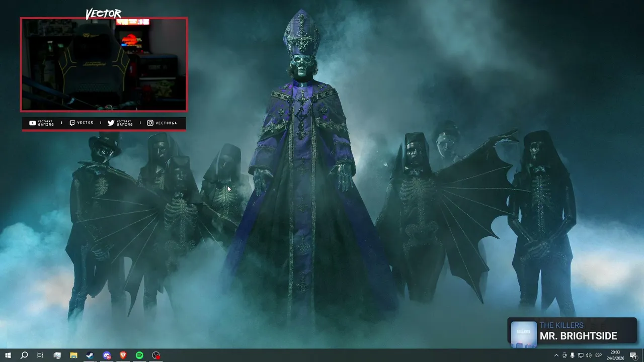Screen dimensions: 644x362
Task: Open Brave browser from the taskbar
Action: [123, 355]
